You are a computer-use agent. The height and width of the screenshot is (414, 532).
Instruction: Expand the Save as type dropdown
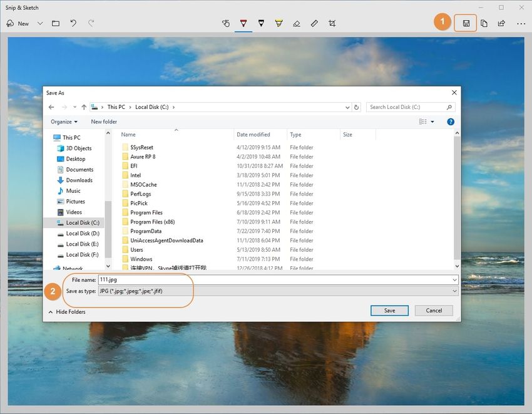point(455,291)
